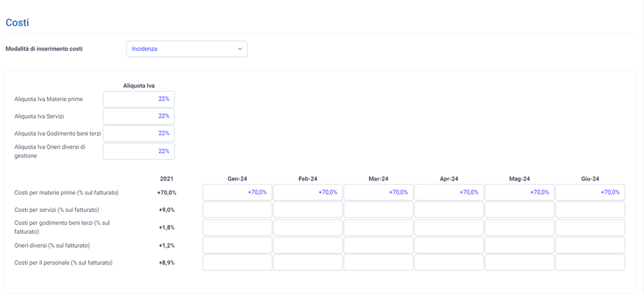The width and height of the screenshot is (644, 294).
Task: Click the chevron arrow of Incidenza selector
Action: coord(240,49)
